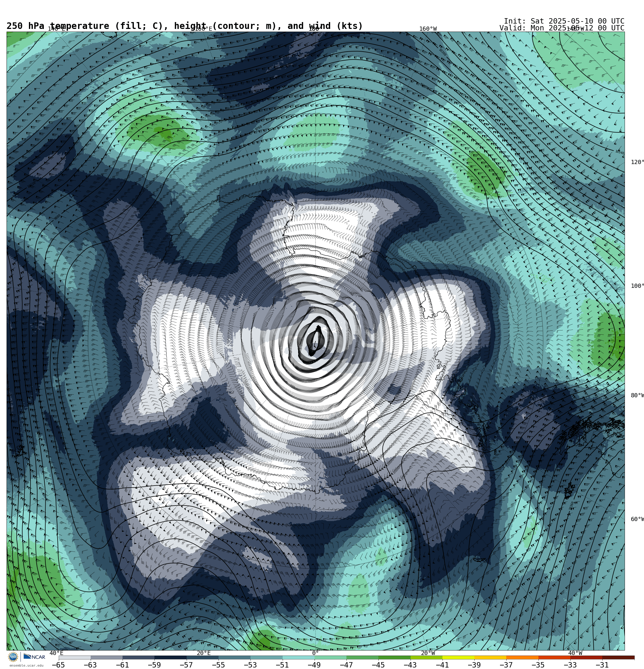Click the -39 colorbar tick label

point(474,665)
